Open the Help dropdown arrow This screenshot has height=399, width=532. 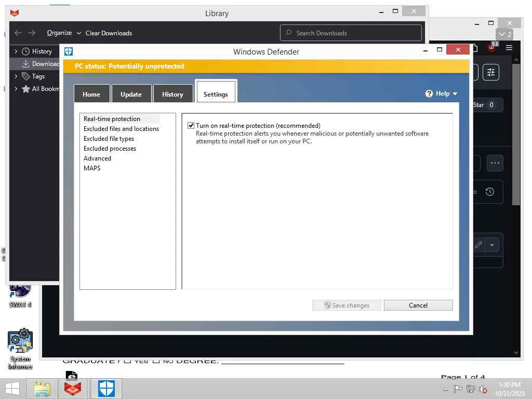tap(455, 94)
